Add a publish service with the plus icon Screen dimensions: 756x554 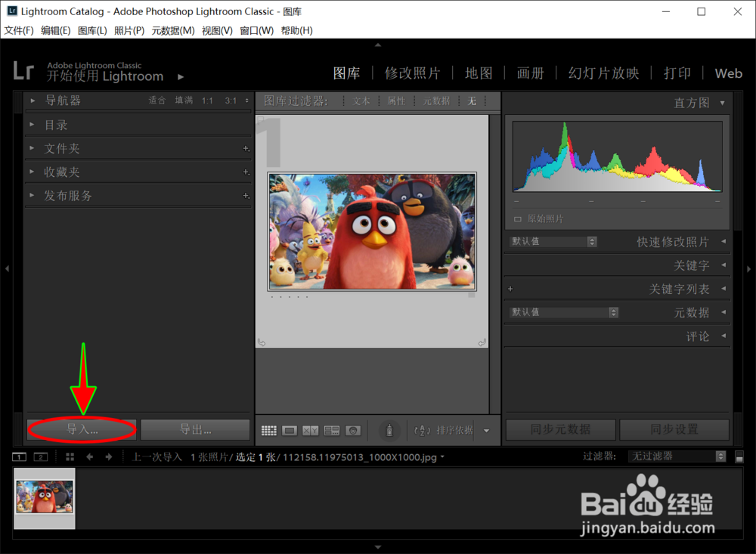pyautogui.click(x=246, y=196)
